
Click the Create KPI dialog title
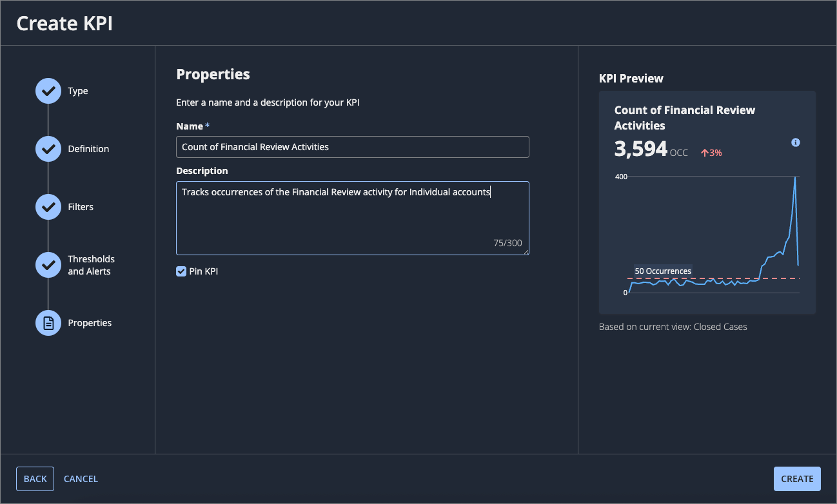pos(65,23)
